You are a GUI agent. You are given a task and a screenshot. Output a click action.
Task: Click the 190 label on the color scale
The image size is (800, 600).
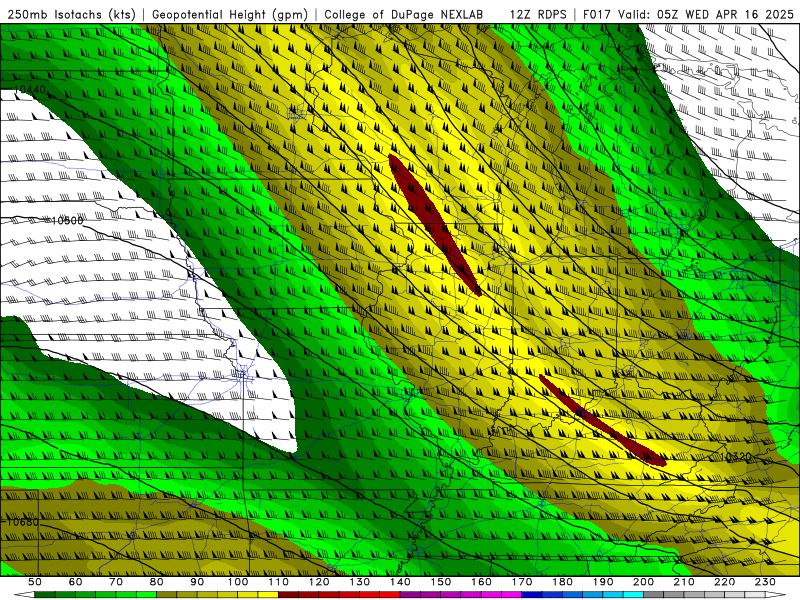[603, 582]
